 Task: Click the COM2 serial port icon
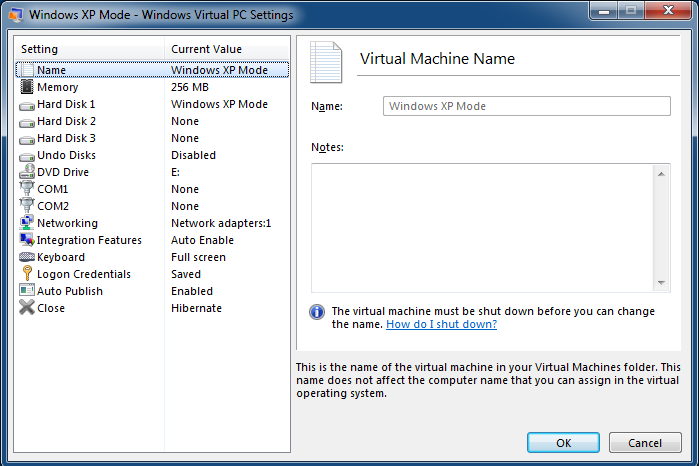(x=27, y=205)
